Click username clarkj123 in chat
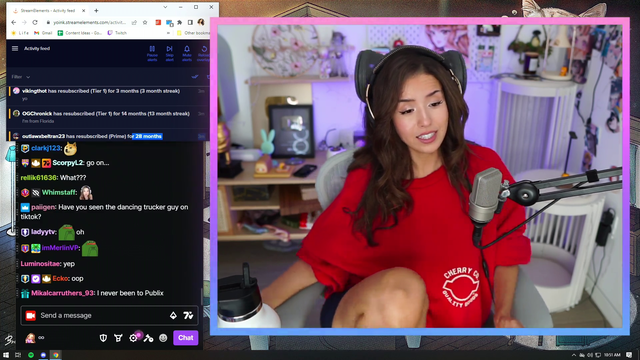This screenshot has height=360, width=640. (46, 148)
